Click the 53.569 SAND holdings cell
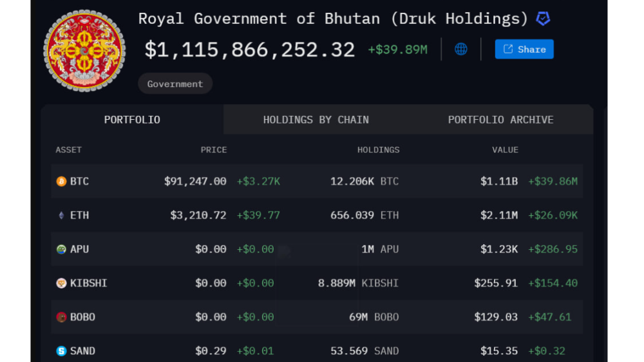The width and height of the screenshot is (644, 362). tap(365, 351)
